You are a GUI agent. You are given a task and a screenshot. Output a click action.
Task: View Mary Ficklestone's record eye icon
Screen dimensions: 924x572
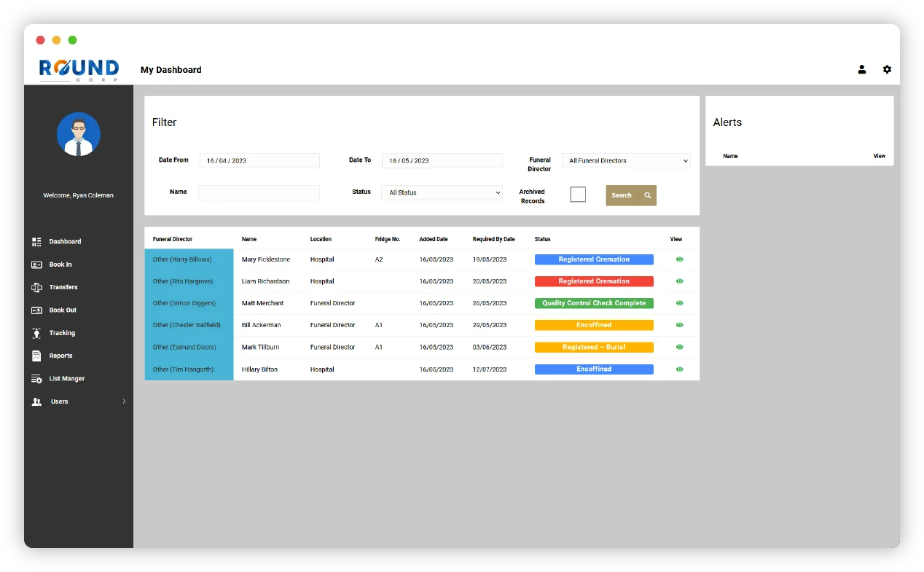pyautogui.click(x=680, y=259)
